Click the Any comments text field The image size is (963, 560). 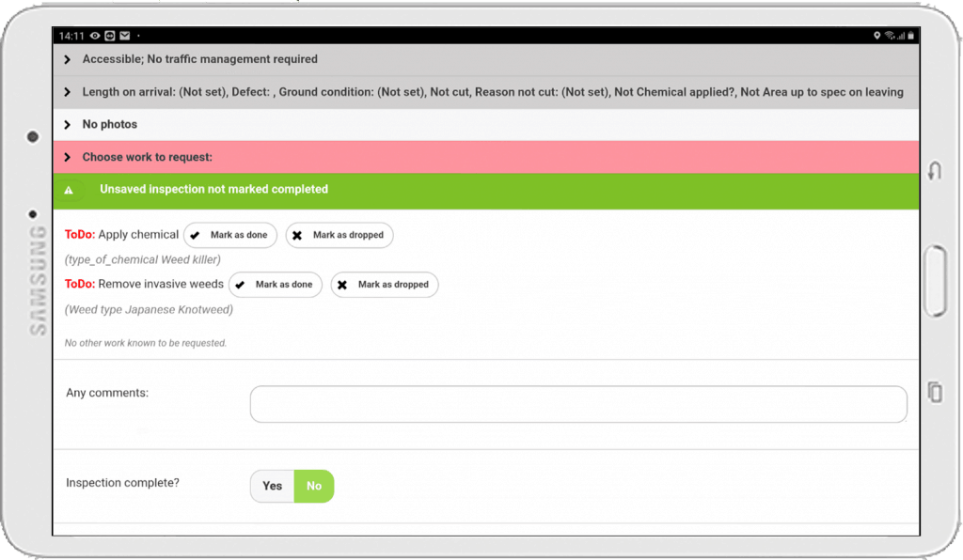coord(577,404)
